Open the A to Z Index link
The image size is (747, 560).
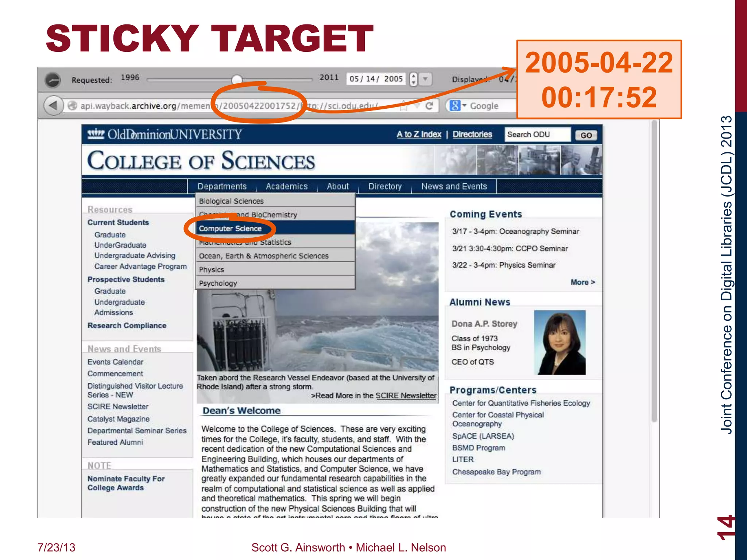tap(419, 135)
